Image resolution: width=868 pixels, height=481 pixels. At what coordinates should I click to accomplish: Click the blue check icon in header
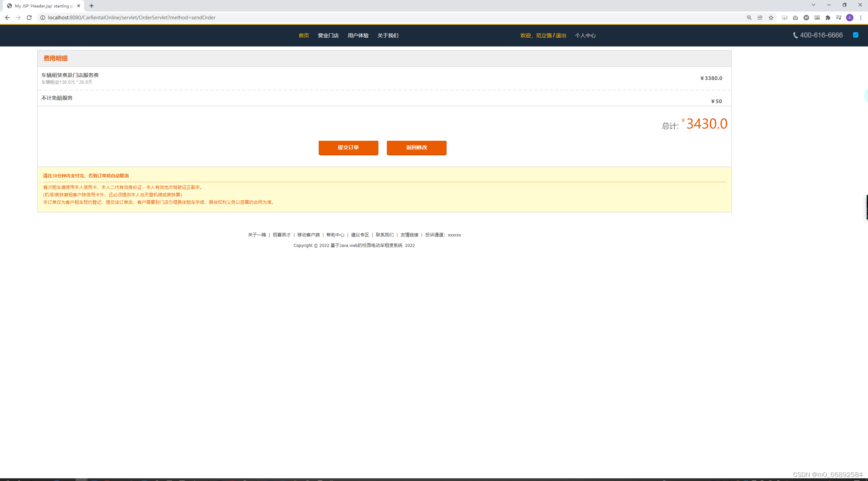tap(856, 35)
